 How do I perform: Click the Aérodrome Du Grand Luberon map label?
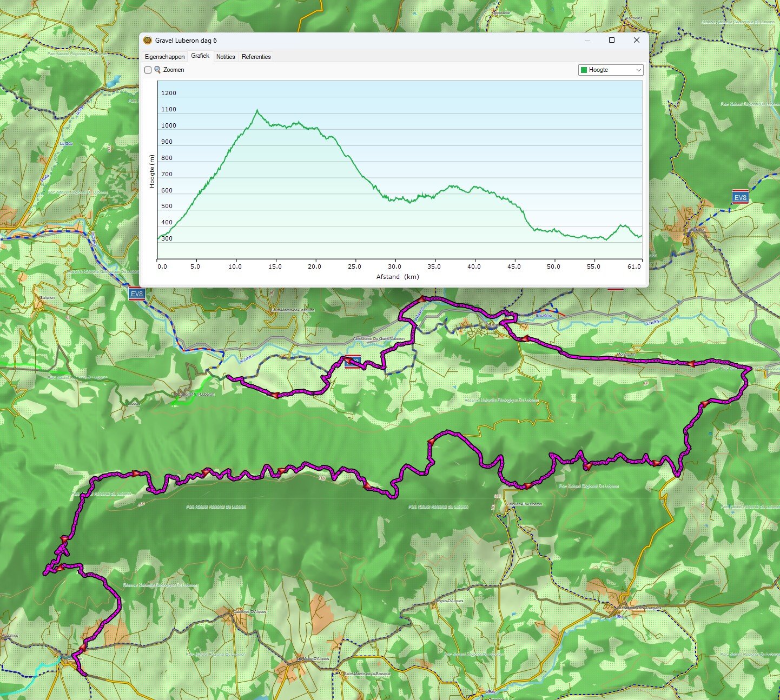click(x=379, y=339)
